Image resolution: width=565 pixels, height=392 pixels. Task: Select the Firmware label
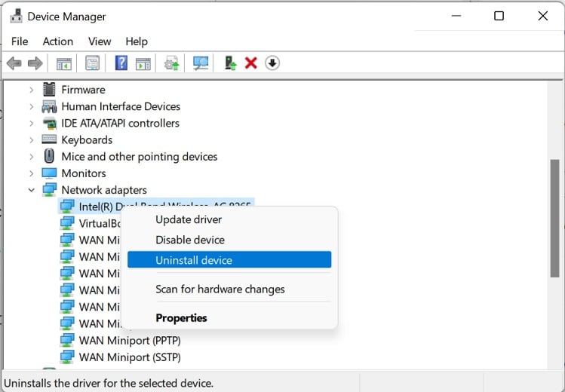(x=83, y=90)
